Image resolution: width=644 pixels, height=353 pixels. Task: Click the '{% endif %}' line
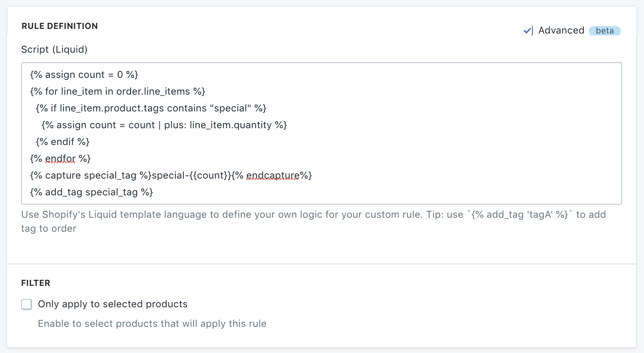(x=63, y=142)
